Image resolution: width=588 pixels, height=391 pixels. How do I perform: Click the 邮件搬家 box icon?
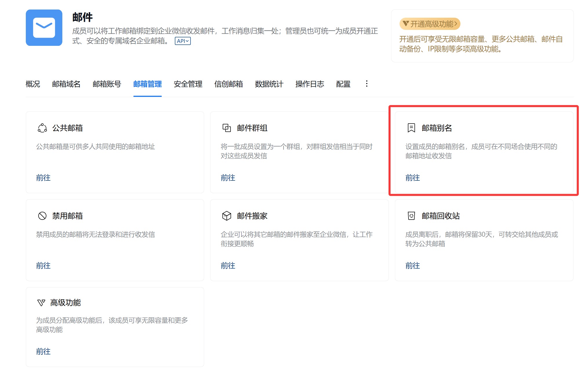click(x=226, y=216)
